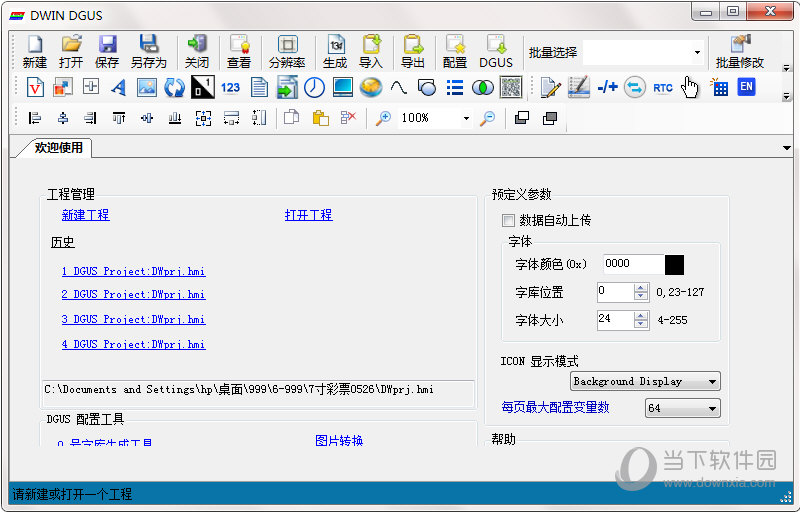Decrease 字体大小 with down arrow
Screen dimensions: 800x512
click(x=641, y=324)
